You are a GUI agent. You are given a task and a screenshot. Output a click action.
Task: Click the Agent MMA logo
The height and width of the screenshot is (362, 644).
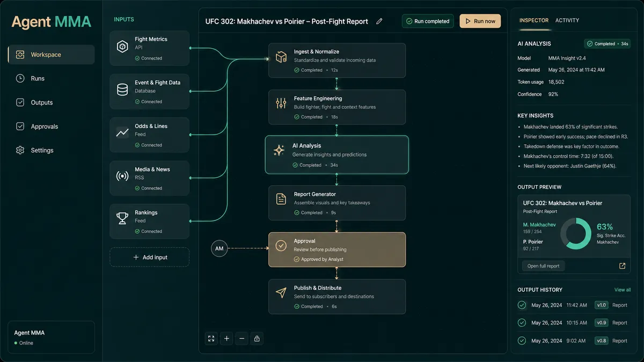click(51, 21)
